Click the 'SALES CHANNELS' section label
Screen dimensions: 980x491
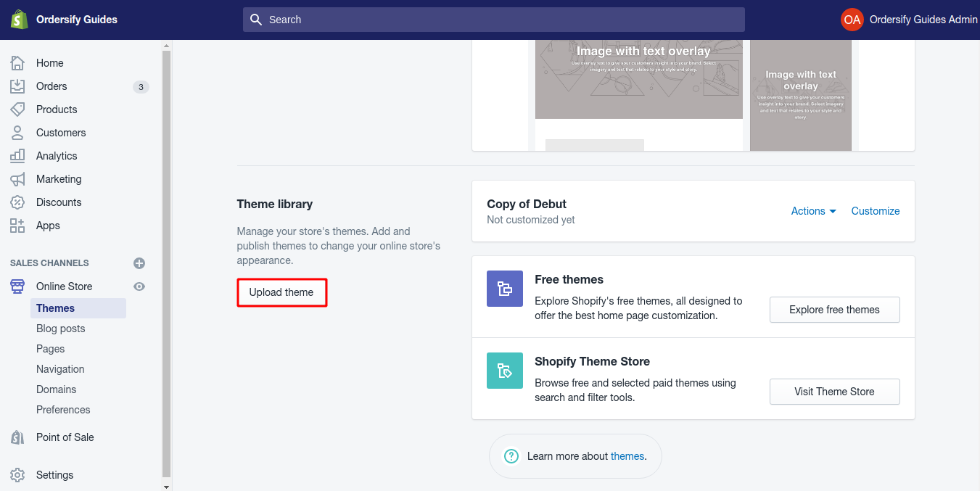pyautogui.click(x=49, y=263)
